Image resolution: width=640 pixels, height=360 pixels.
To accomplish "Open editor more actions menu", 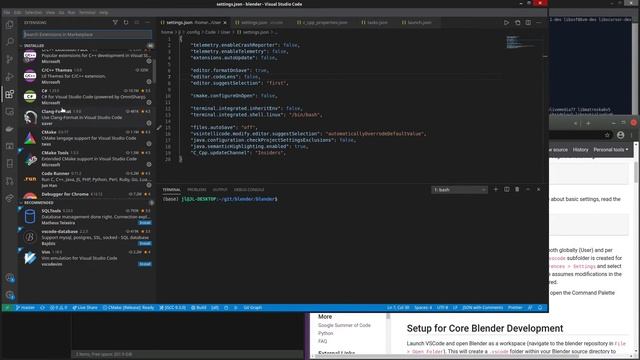I will click(539, 22).
